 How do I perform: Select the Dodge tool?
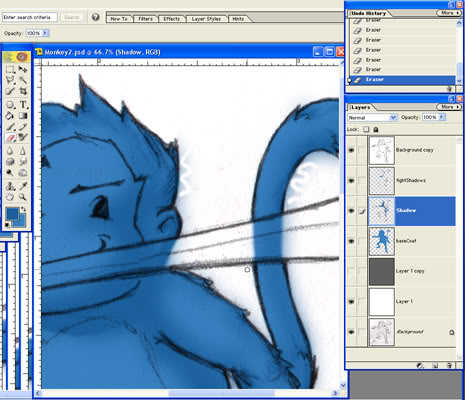pyautogui.click(x=10, y=173)
